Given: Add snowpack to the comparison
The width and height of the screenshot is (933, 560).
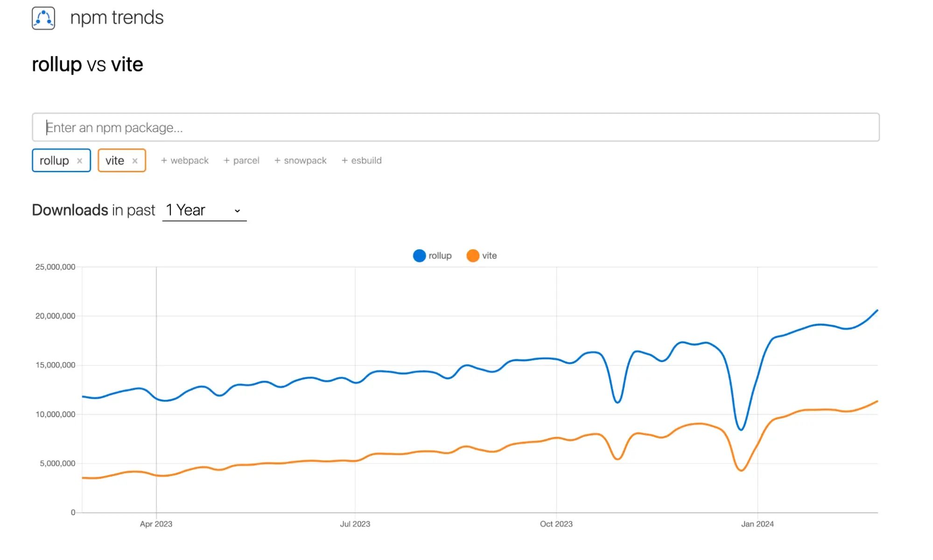Looking at the screenshot, I should coord(300,161).
